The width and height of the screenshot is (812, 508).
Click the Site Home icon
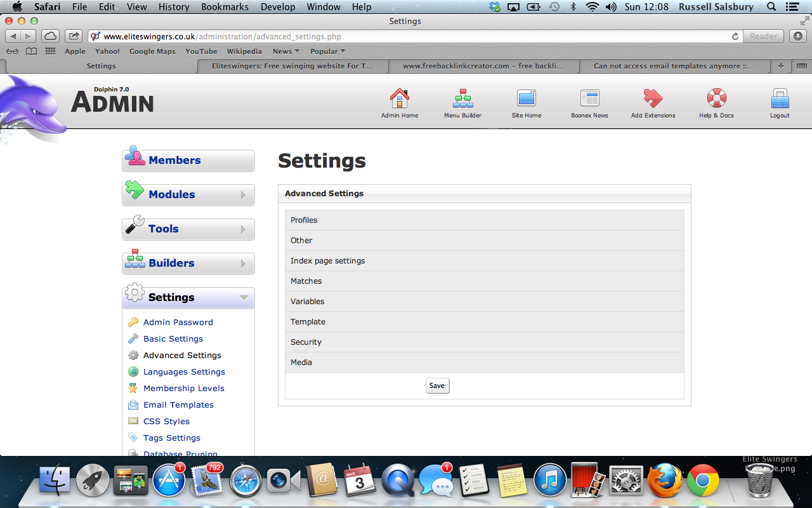pyautogui.click(x=527, y=99)
